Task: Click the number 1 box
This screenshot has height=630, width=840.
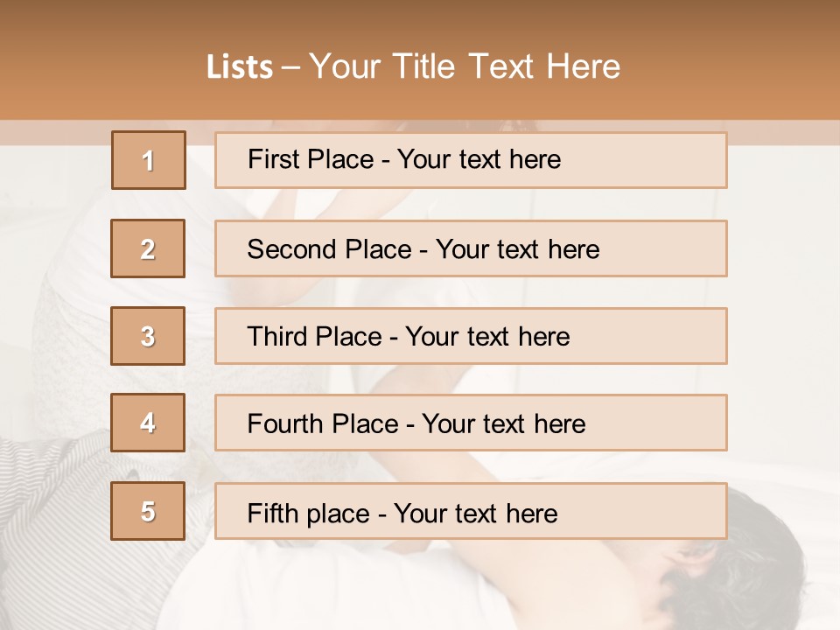Action: (x=149, y=160)
